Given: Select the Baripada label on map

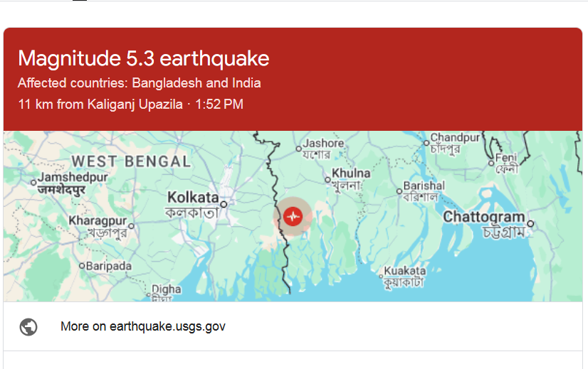Looking at the screenshot, I should [109, 266].
